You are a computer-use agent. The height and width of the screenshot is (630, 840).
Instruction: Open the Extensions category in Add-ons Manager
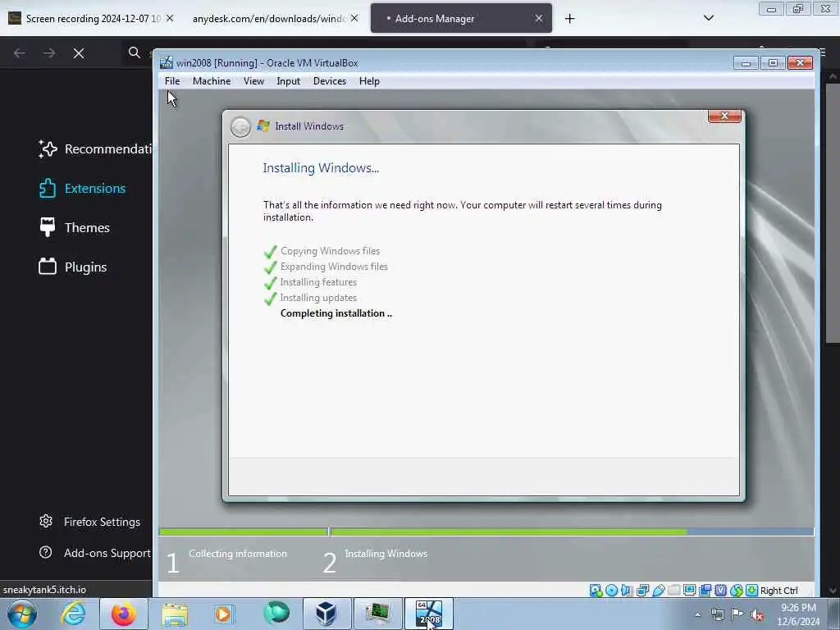point(82,189)
